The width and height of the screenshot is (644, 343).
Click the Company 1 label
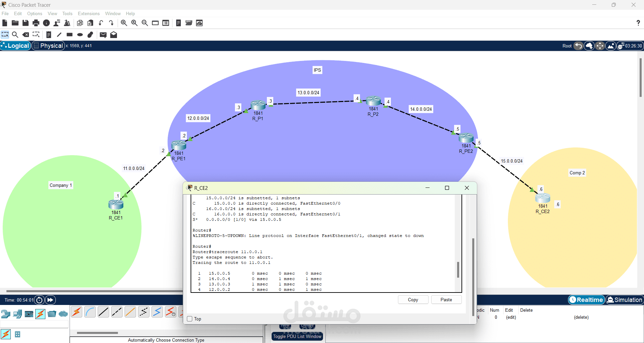click(61, 185)
